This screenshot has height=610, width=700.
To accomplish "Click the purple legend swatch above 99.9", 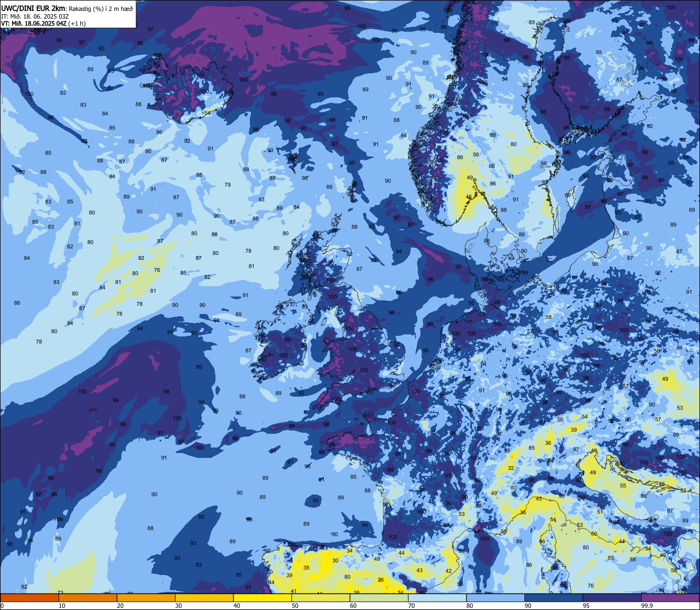I will pos(670,598).
